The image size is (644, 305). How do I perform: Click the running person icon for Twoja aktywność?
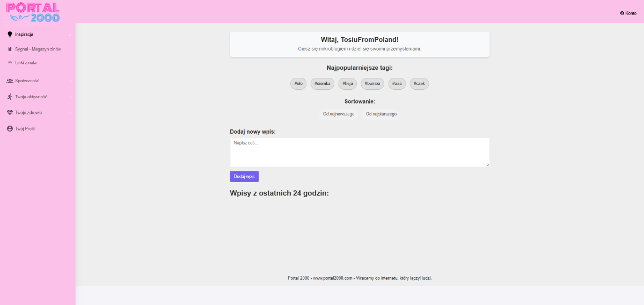(10, 97)
